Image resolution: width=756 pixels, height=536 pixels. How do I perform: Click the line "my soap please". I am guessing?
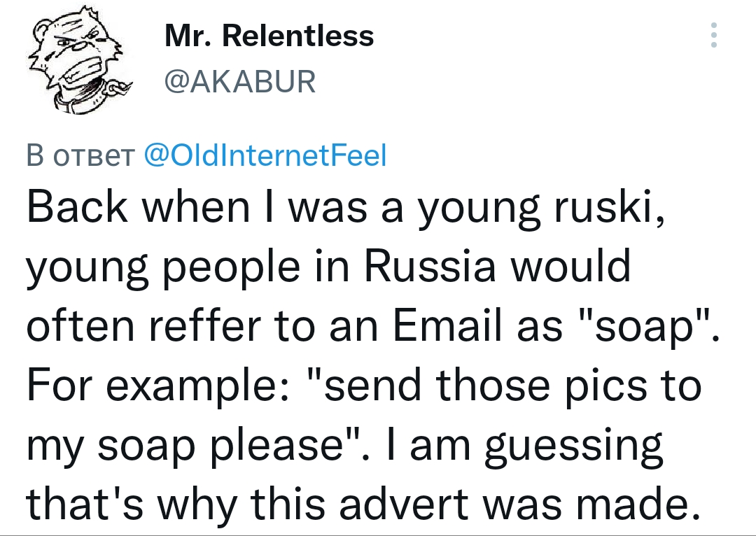point(345,446)
